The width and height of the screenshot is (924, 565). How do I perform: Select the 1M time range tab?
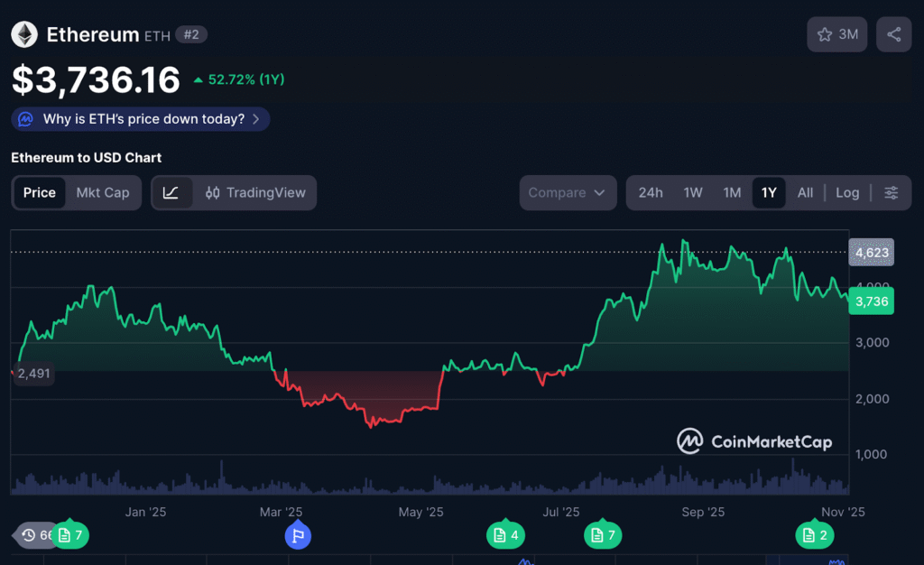click(731, 193)
